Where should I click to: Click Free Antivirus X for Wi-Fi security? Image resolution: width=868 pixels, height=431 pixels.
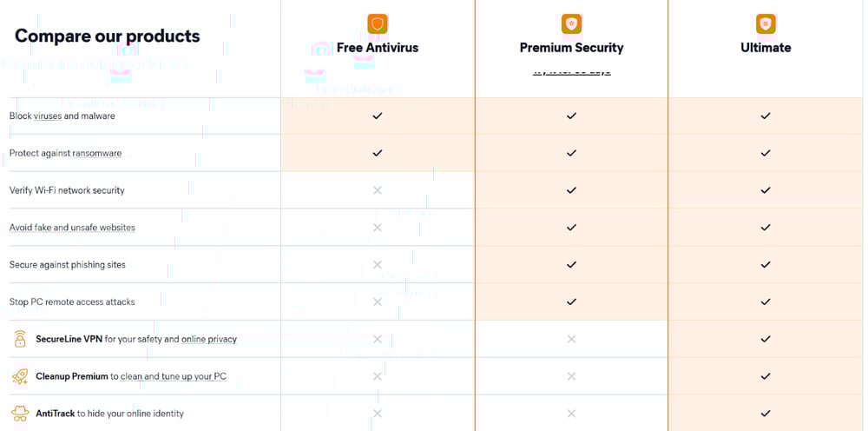pos(377,190)
